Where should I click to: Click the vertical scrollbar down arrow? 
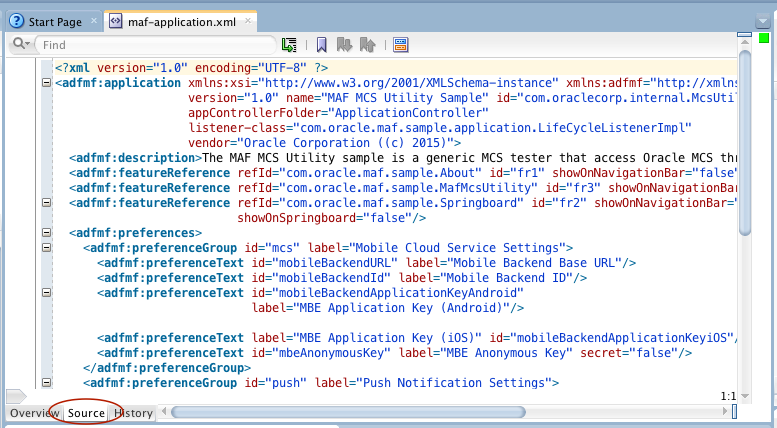pos(745,396)
